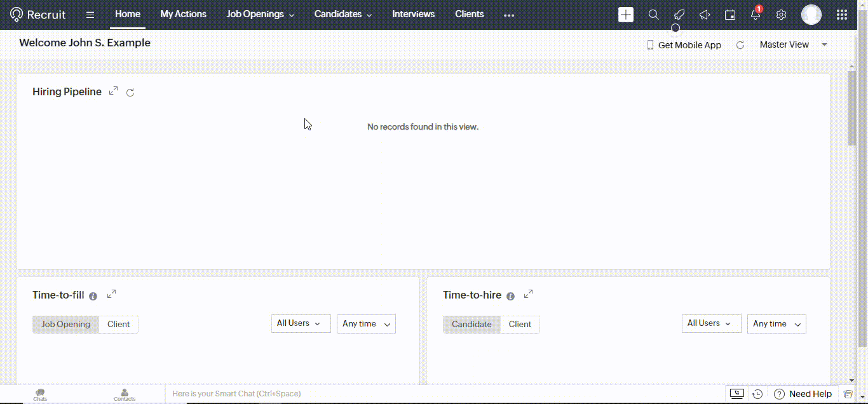Expand the Hiring Pipeline widget fullscreen
868x404 pixels.
pyautogui.click(x=114, y=91)
